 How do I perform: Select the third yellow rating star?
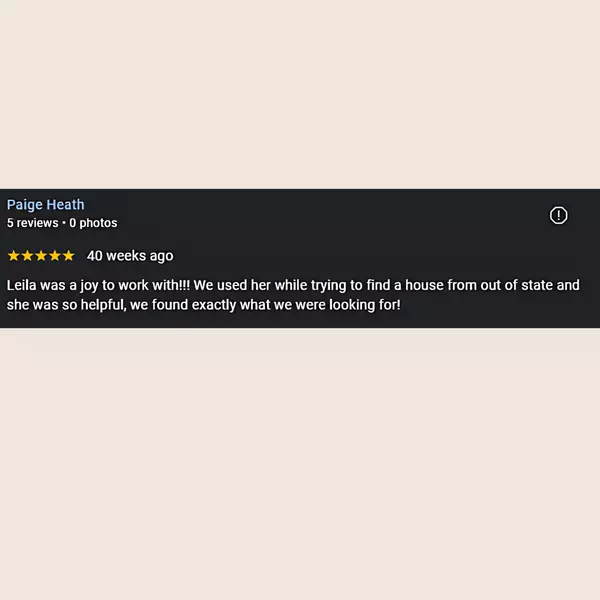click(41, 255)
